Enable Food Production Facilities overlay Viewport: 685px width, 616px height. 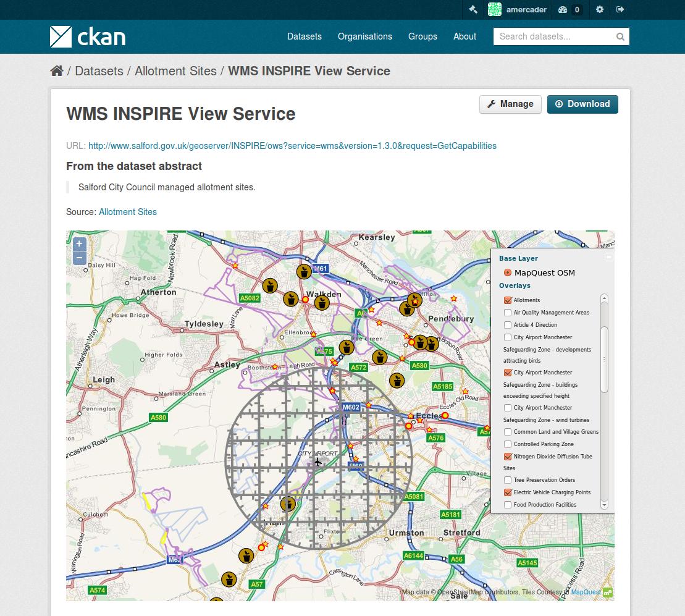[x=508, y=505]
